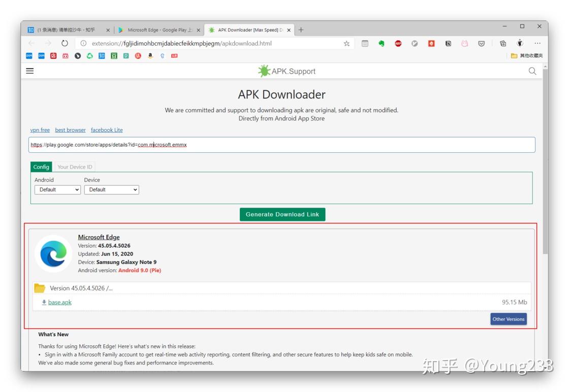Open the green Douban bookmark icon
Screen dimensions: 569x392
[114, 56]
